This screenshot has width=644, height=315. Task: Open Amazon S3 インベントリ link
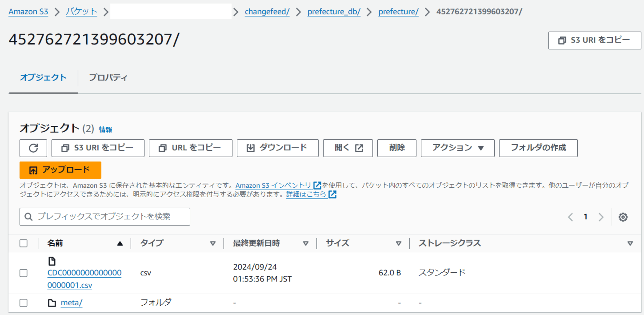coord(273,185)
